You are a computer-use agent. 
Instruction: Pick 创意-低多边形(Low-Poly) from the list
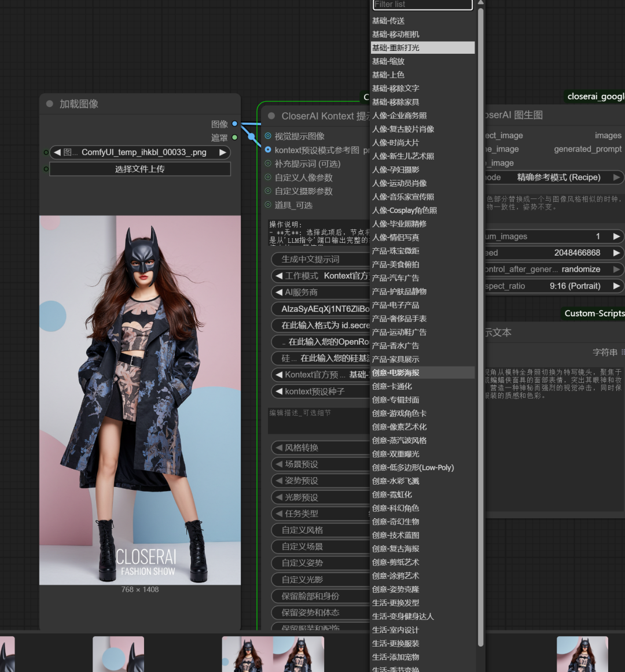pos(422,467)
